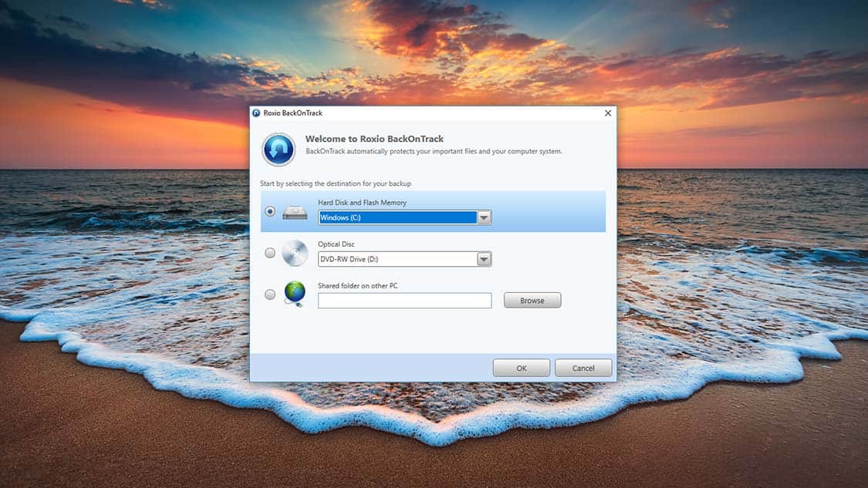Viewport: 868px width, 488px height.
Task: Click the 'Welcome to Roxio BackOnTrack' heading
Action: tap(374, 139)
